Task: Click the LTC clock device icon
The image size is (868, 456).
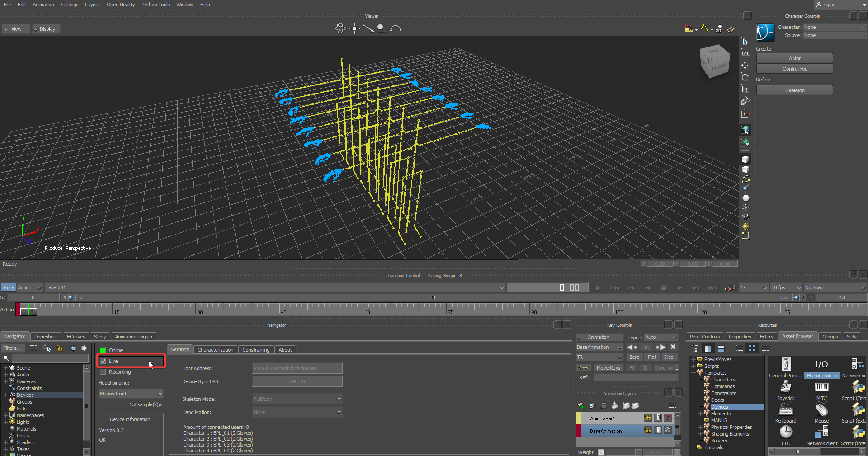Action: pos(786,432)
